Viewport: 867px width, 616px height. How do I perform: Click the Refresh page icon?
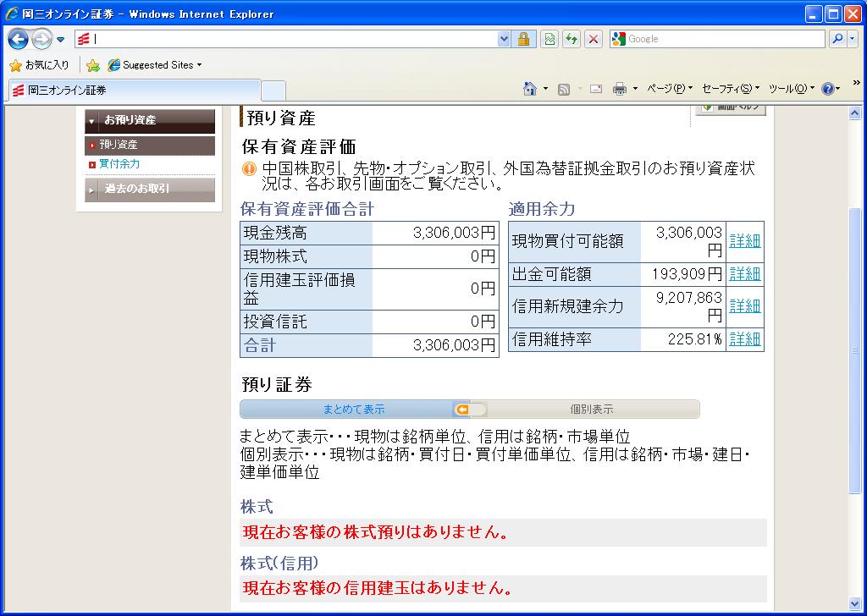pos(572,39)
